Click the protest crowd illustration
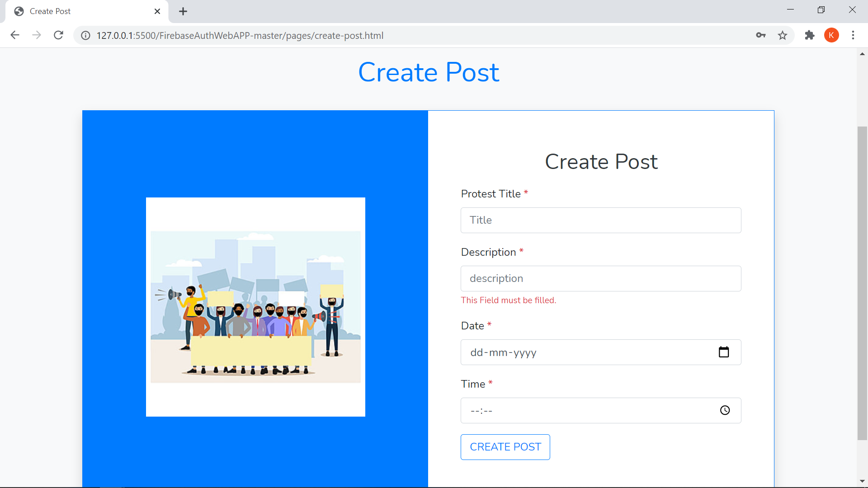 255,307
